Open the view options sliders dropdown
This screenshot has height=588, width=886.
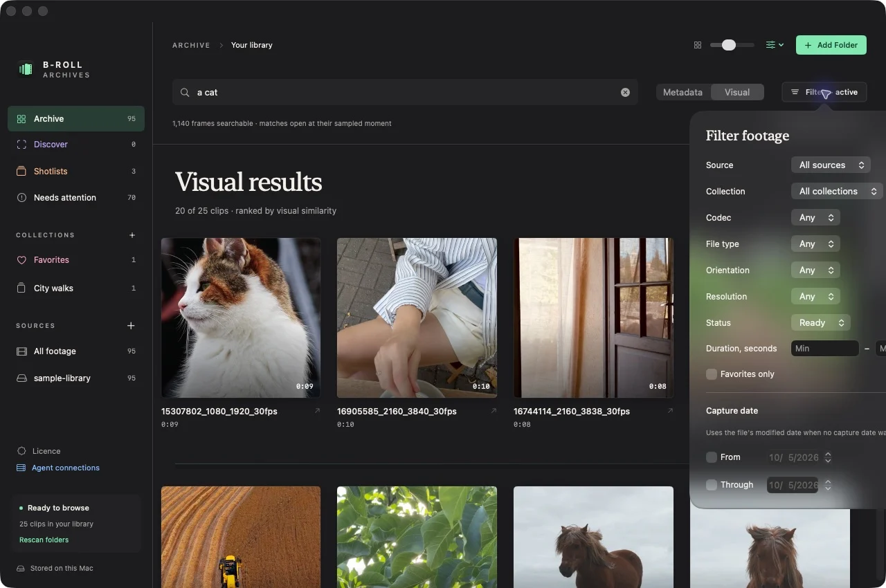click(x=775, y=45)
